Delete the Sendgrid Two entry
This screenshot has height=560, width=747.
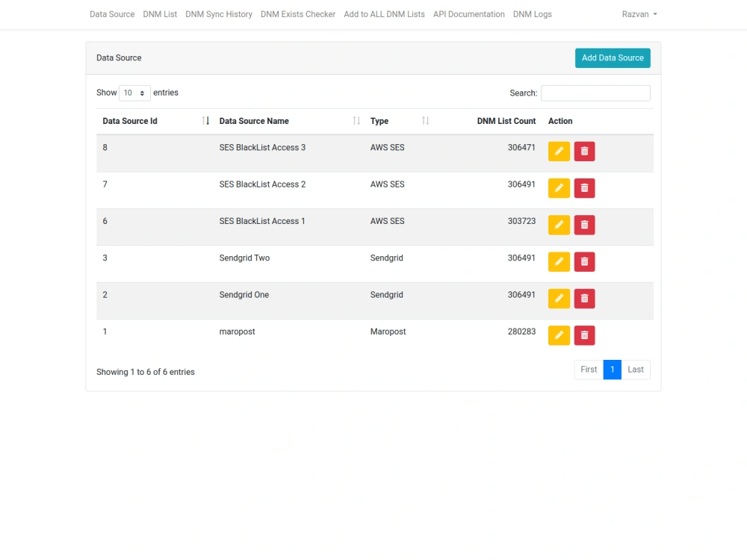click(x=584, y=261)
